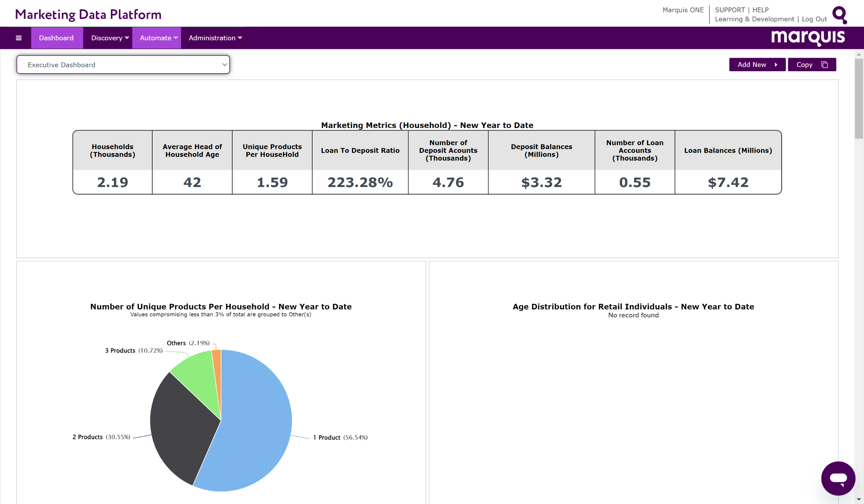Open the Administration dropdown menu
The image size is (864, 504).
[x=215, y=38]
